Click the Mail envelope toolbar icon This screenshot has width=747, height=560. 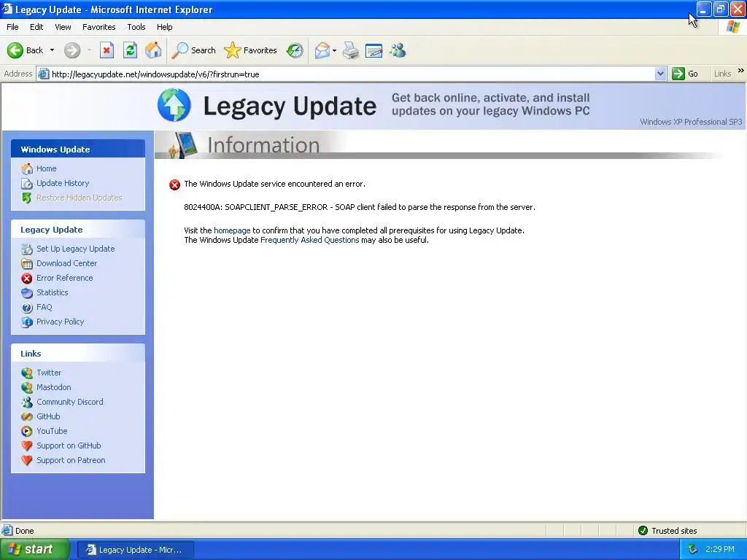322,50
